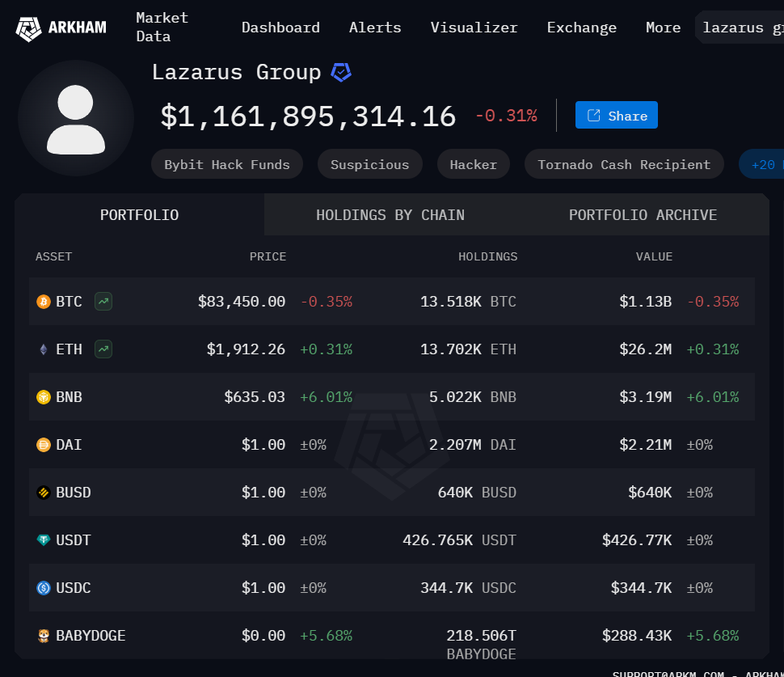The width and height of the screenshot is (784, 677).
Task: Click the USDT coin icon
Action: (x=44, y=540)
